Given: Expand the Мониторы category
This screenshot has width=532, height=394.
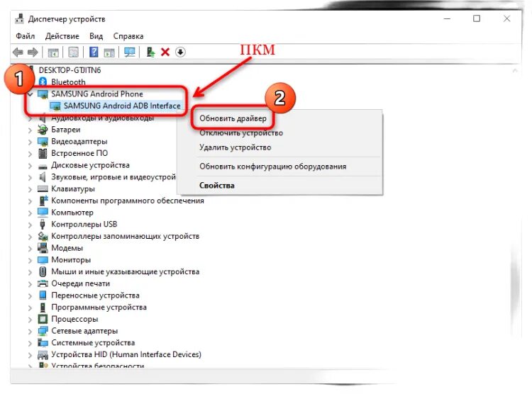Looking at the screenshot, I should pyautogui.click(x=31, y=260).
